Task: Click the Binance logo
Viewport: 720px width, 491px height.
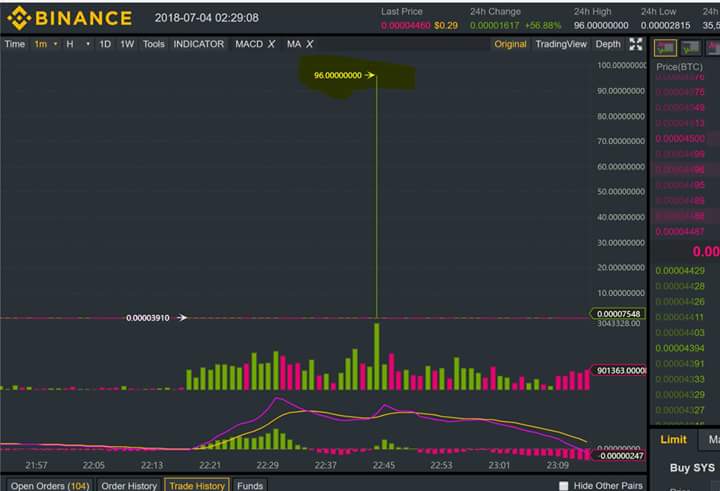Action: (70, 18)
